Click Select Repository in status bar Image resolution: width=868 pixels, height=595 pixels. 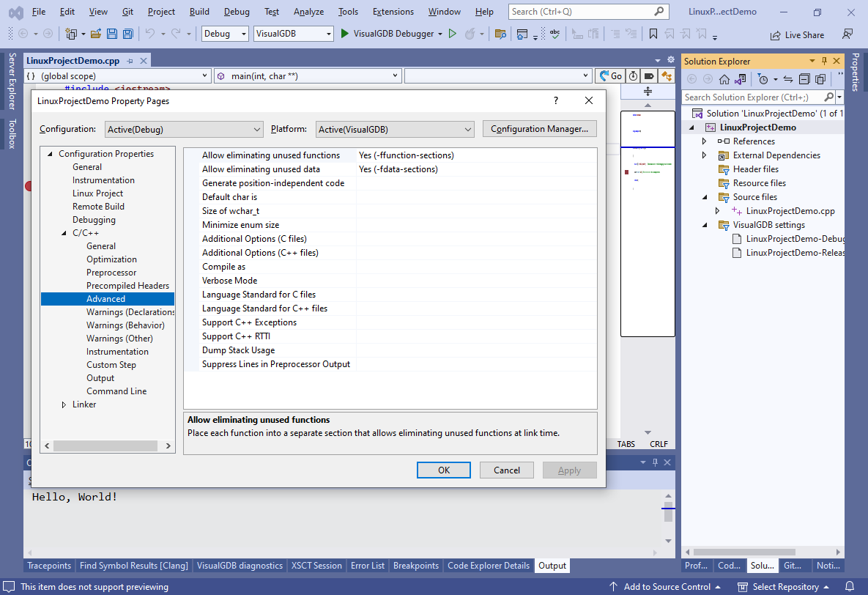click(784, 587)
